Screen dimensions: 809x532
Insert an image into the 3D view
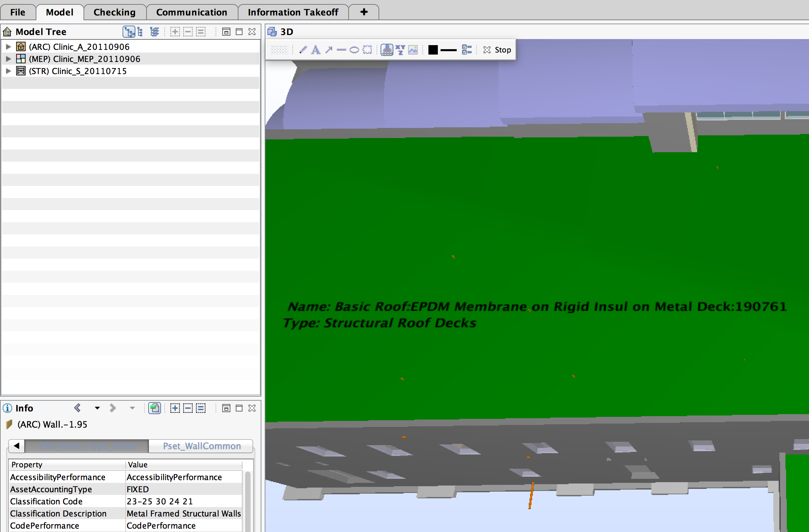413,49
